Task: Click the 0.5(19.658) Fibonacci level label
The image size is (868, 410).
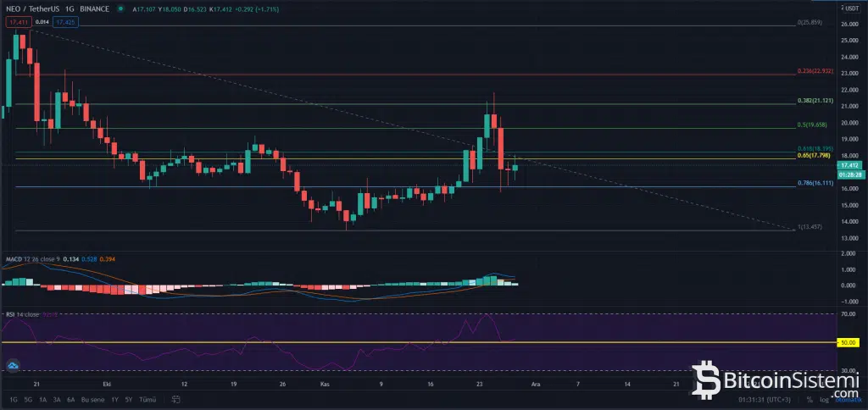Action: point(813,125)
